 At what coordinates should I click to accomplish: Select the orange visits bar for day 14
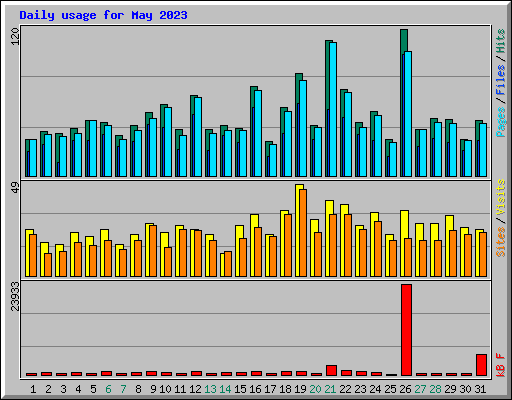click(x=228, y=264)
